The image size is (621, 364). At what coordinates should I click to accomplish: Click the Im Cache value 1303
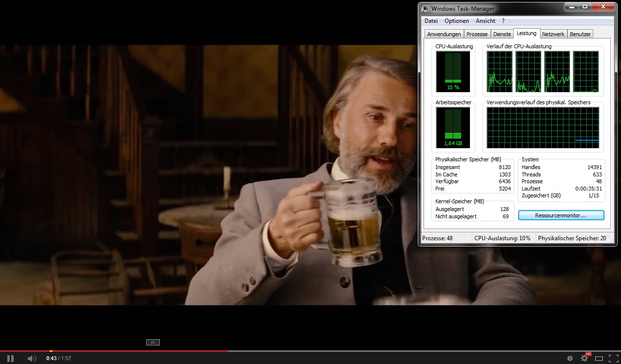click(x=505, y=174)
